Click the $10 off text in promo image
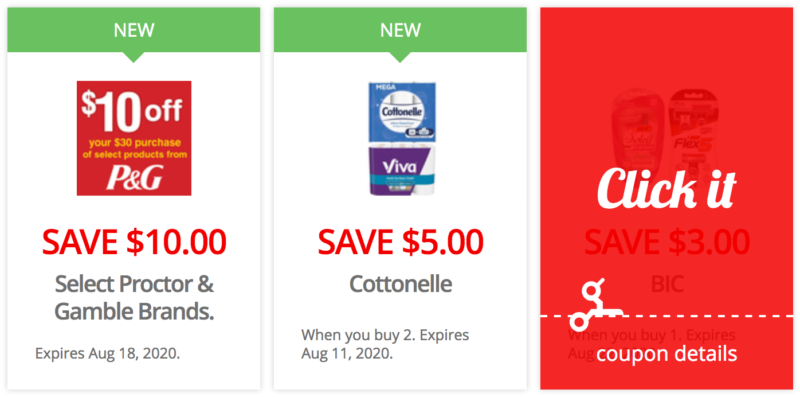Viewport: 800px width, 397px height. pyautogui.click(x=132, y=111)
